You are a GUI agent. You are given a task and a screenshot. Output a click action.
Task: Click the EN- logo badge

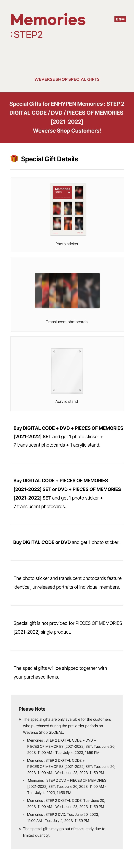pyautogui.click(x=120, y=19)
